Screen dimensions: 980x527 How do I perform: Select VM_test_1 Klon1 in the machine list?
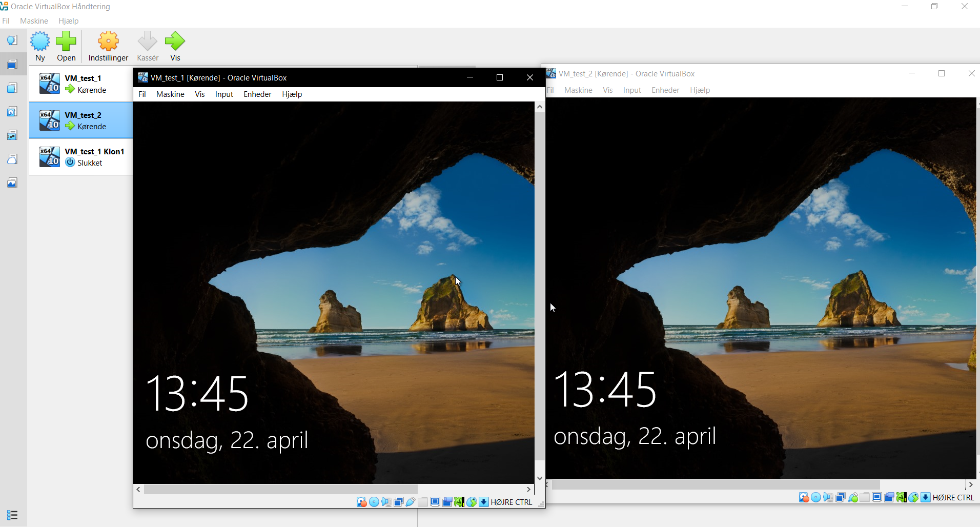(x=81, y=157)
